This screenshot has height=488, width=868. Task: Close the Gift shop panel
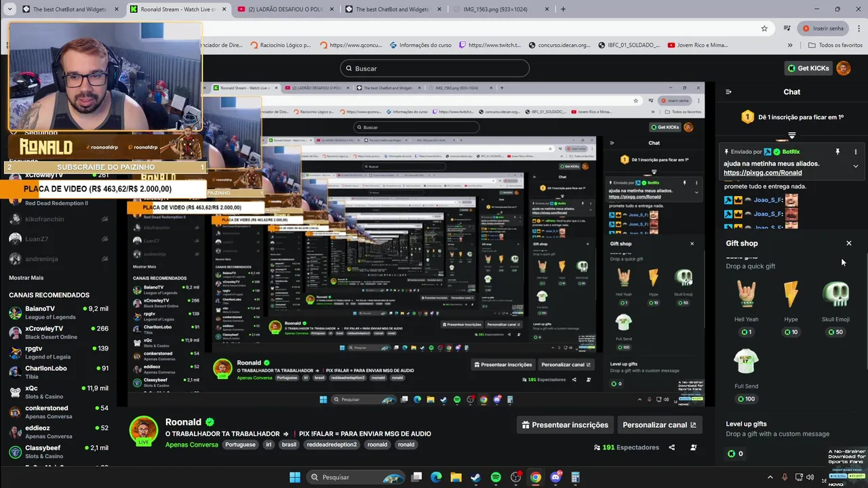848,243
